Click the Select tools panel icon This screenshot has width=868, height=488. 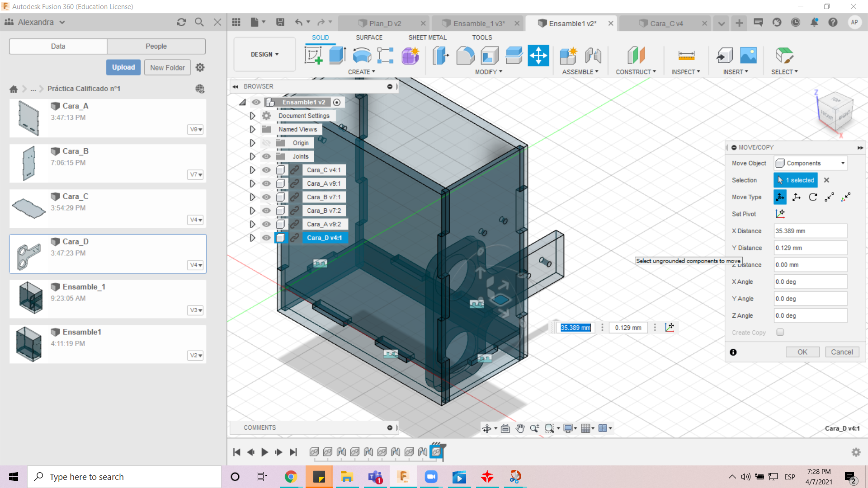[784, 55]
